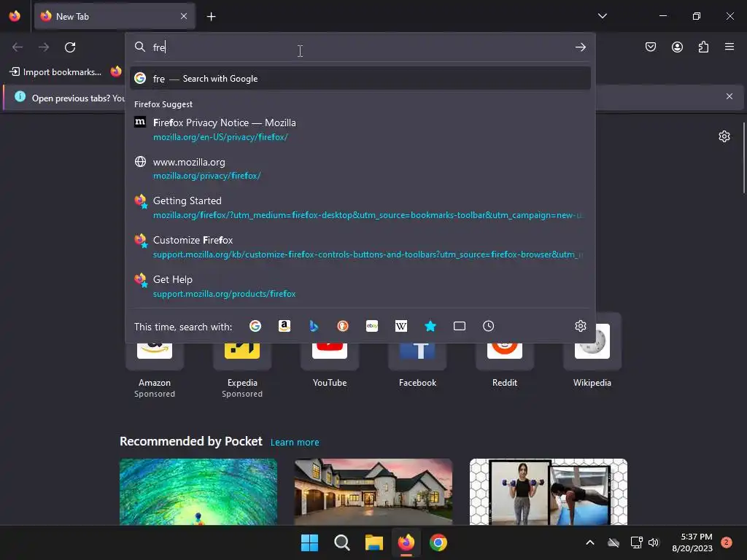This screenshot has height=560, width=747.
Task: Open search settings gear in suggestion panel
Action: 580,326
